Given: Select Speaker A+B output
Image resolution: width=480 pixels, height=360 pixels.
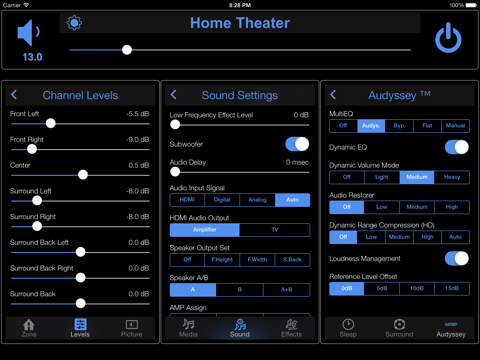Looking at the screenshot, I should tap(287, 290).
